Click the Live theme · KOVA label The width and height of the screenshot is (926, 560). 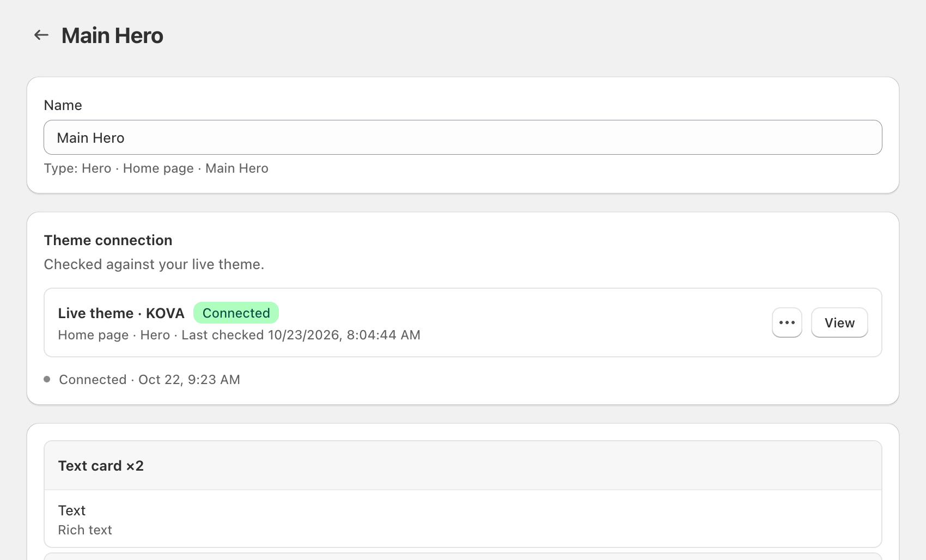tap(121, 313)
